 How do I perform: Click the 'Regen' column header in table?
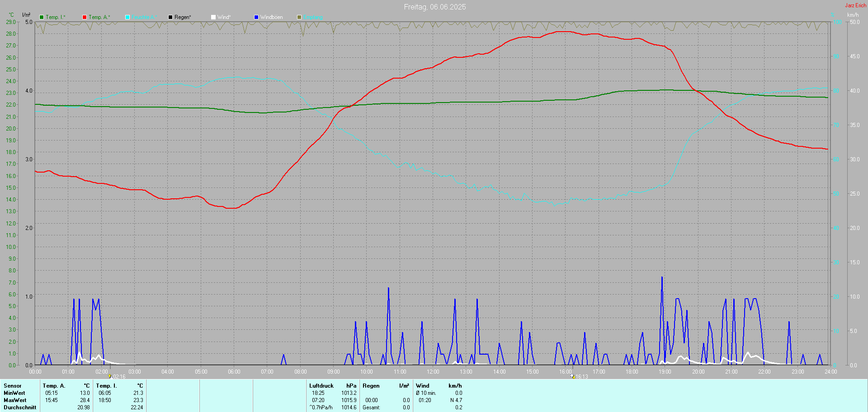click(371, 386)
